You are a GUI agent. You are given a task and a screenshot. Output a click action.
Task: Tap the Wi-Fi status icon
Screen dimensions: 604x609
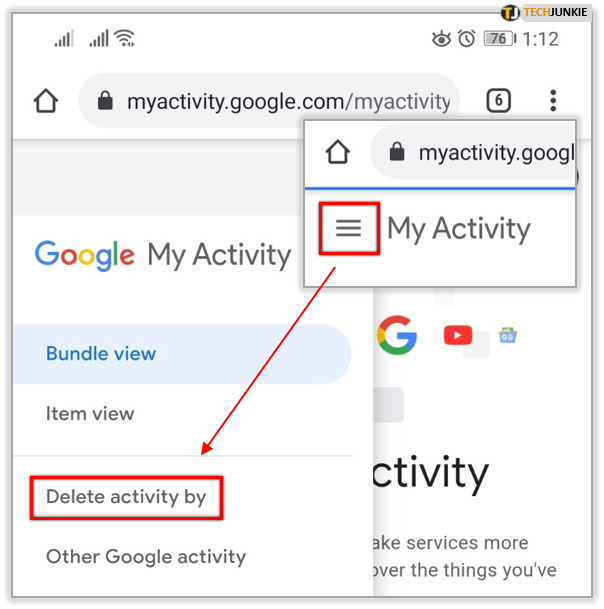pyautogui.click(x=124, y=38)
